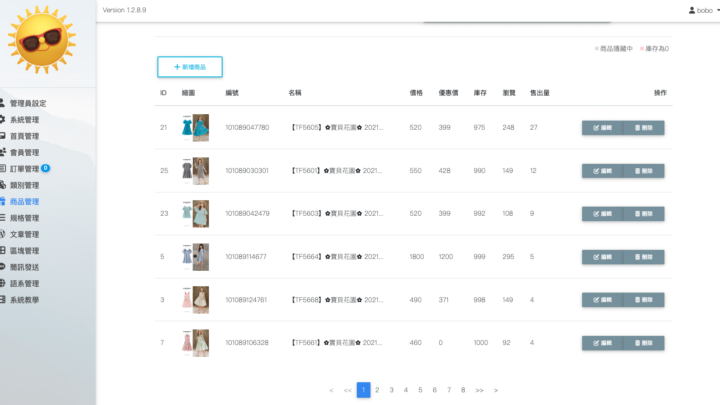
Task: Delete product with ID 25
Action: 644,171
